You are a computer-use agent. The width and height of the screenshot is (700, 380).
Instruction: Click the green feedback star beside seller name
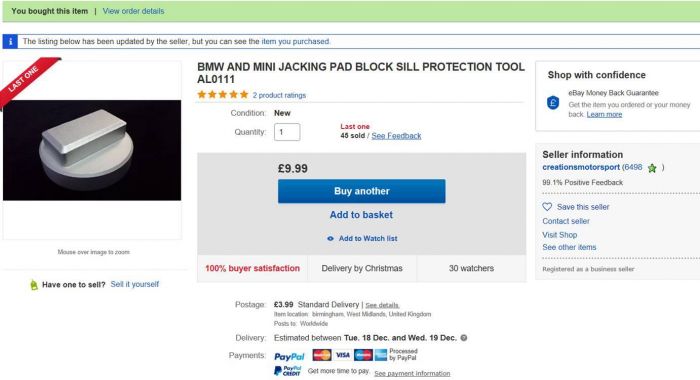point(652,168)
